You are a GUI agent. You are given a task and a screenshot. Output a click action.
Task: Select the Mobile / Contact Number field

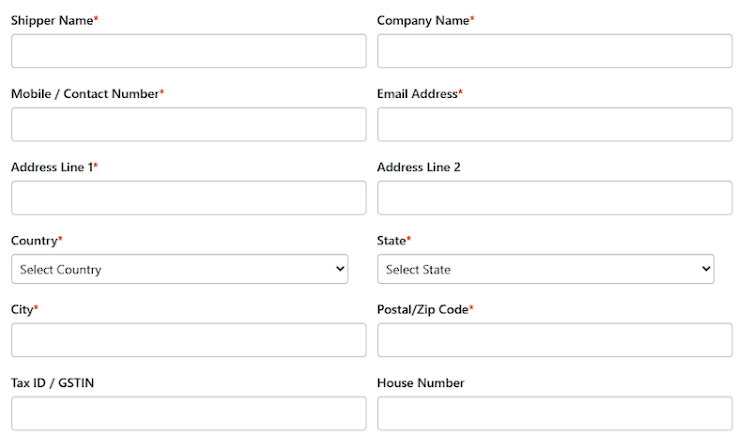pos(188,124)
